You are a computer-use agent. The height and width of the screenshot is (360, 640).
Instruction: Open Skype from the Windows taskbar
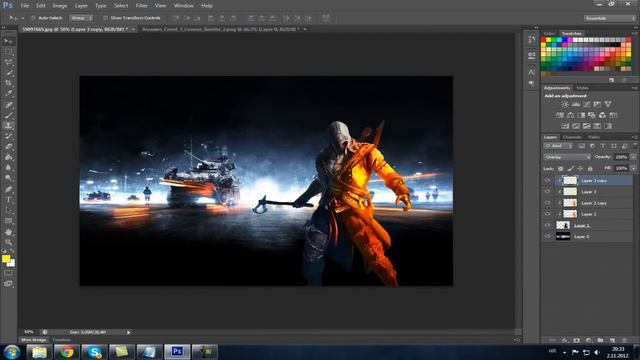pos(94,351)
